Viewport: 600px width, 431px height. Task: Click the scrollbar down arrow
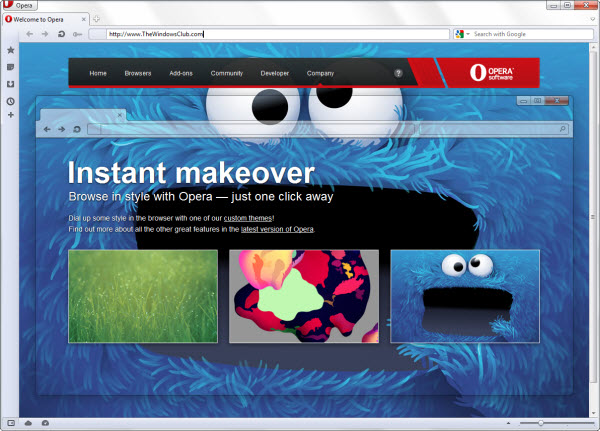pos(593,413)
